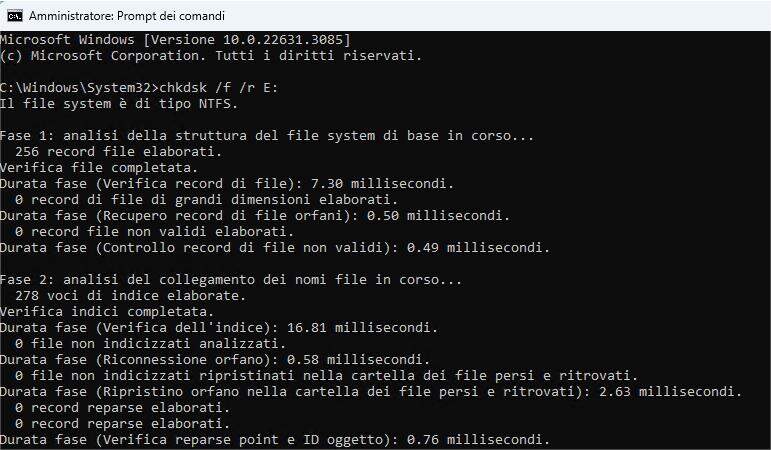Click the 'Recupero record di file orfani' line
The height and width of the screenshot is (450, 771).
pyautogui.click(x=255, y=216)
